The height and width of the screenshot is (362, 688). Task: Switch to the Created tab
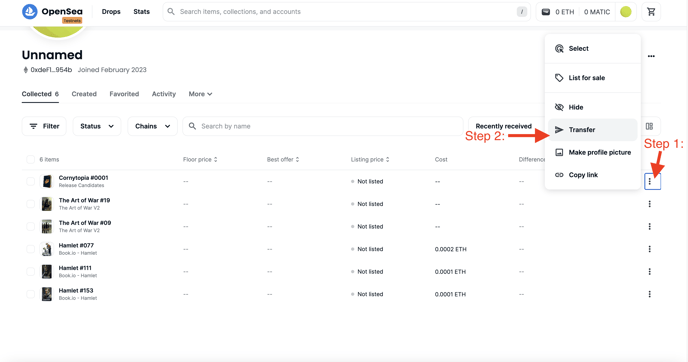click(x=84, y=94)
